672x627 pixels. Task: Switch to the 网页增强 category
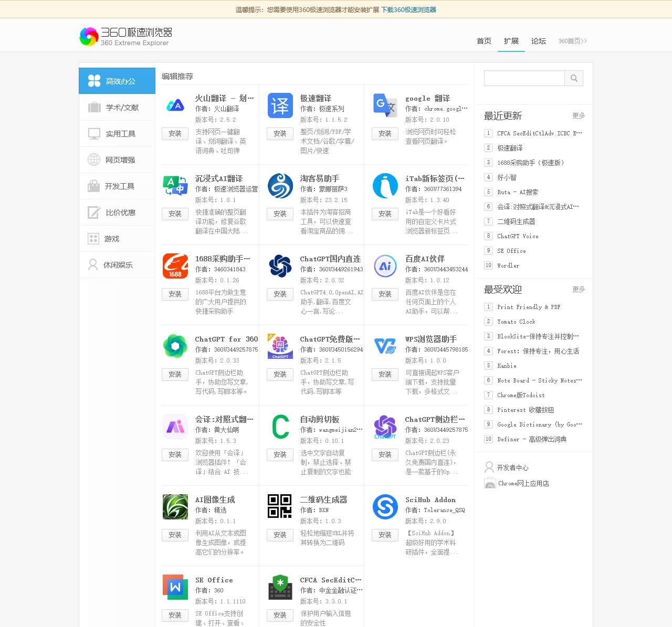pyautogui.click(x=117, y=160)
